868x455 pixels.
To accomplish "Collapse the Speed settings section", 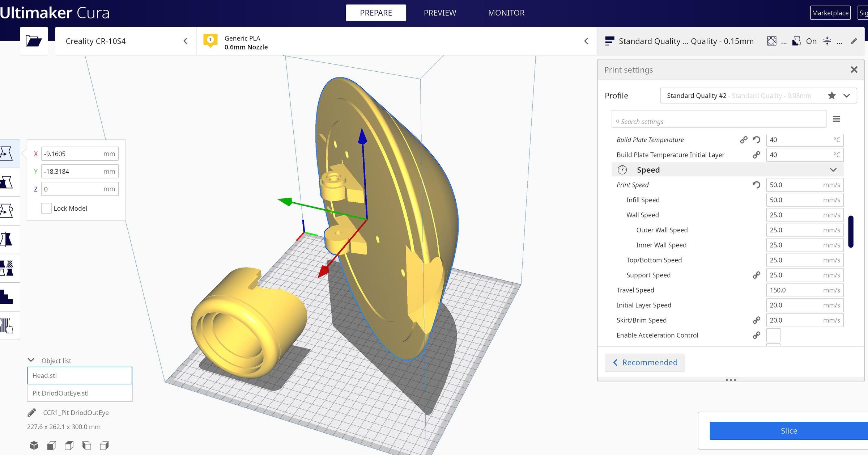I will (x=833, y=170).
